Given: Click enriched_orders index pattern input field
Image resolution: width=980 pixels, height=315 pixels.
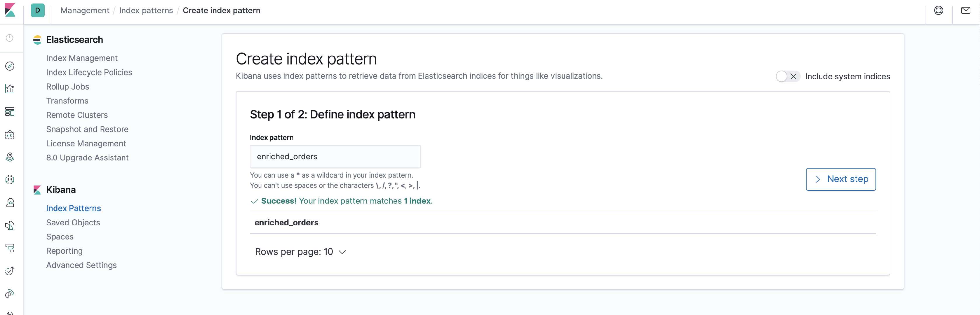Looking at the screenshot, I should 335,156.
